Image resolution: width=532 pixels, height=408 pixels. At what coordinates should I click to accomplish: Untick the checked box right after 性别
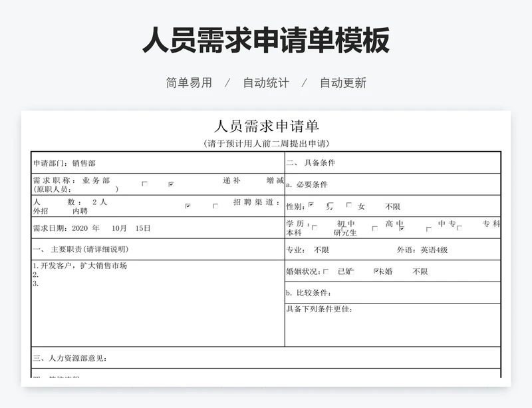[x=311, y=204]
